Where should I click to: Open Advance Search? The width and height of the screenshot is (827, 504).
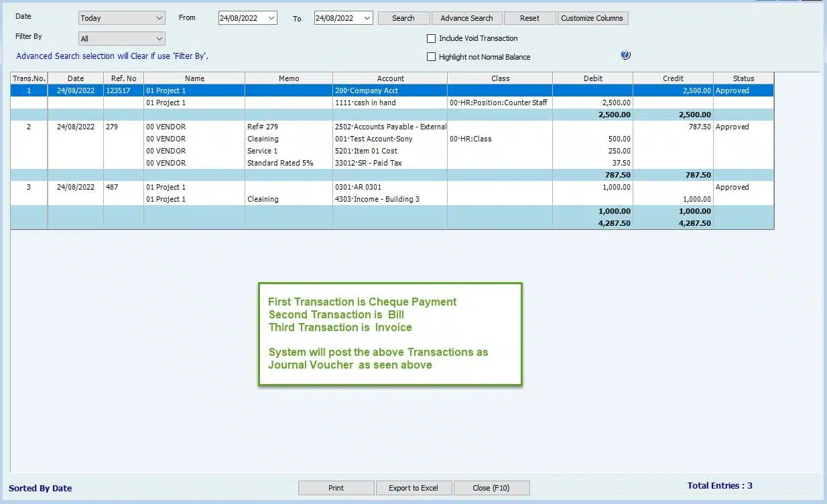[x=466, y=18]
